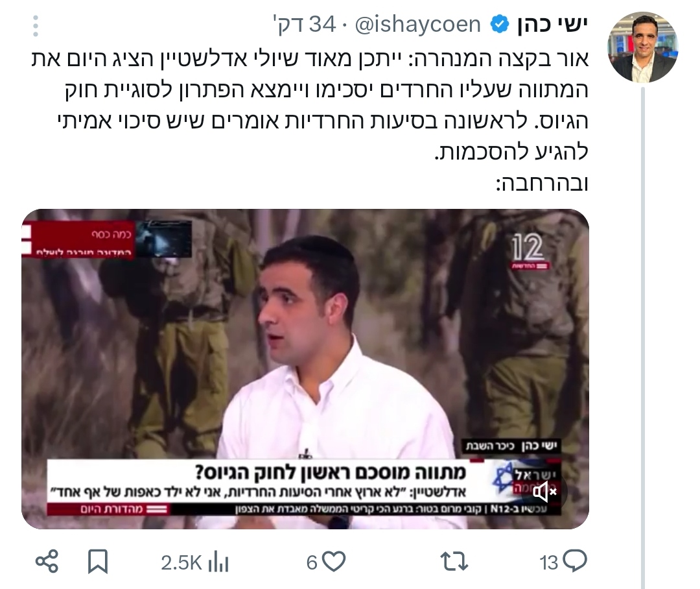The width and height of the screenshot is (700, 589).
Task: Open the author's profile picture
Action: click(643, 47)
